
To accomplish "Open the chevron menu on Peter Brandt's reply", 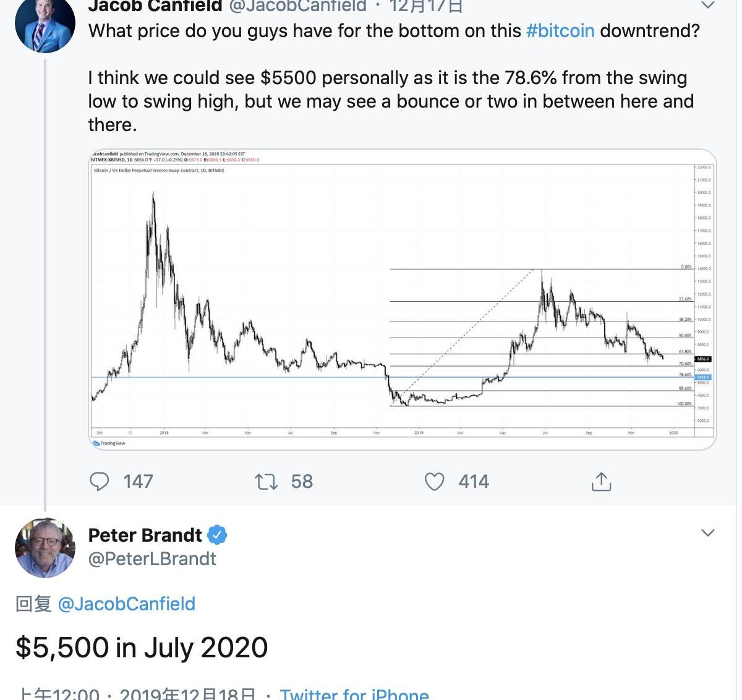I will click(707, 532).
